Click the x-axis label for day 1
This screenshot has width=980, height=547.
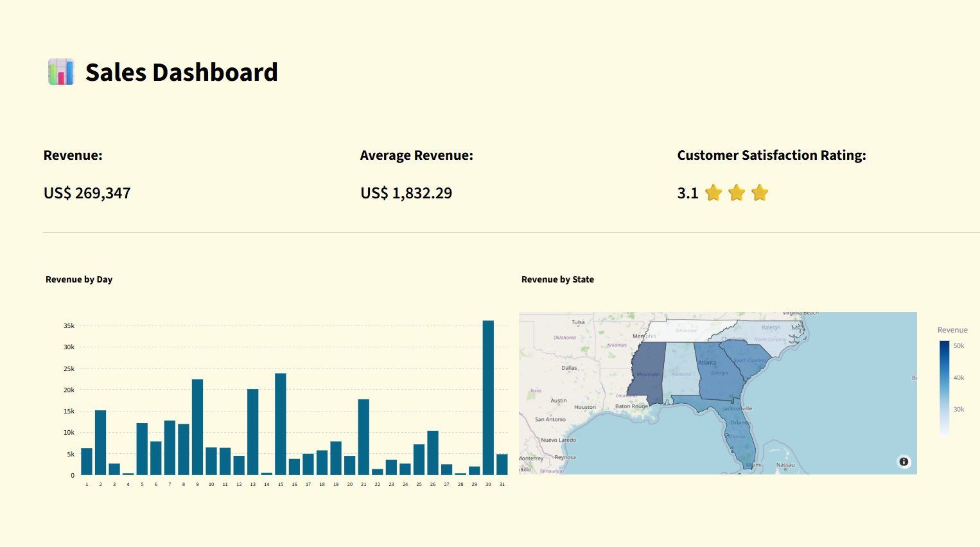click(x=87, y=485)
